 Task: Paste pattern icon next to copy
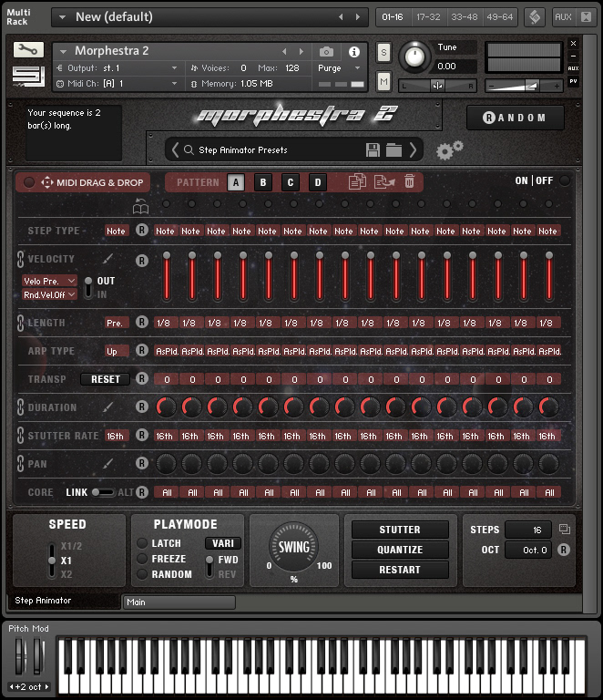tap(384, 181)
